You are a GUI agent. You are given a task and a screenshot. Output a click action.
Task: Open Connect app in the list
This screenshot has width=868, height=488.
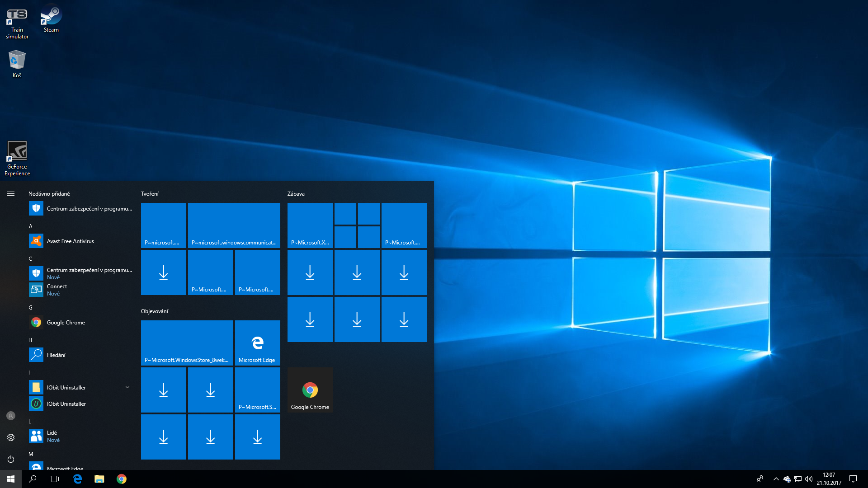tap(57, 290)
